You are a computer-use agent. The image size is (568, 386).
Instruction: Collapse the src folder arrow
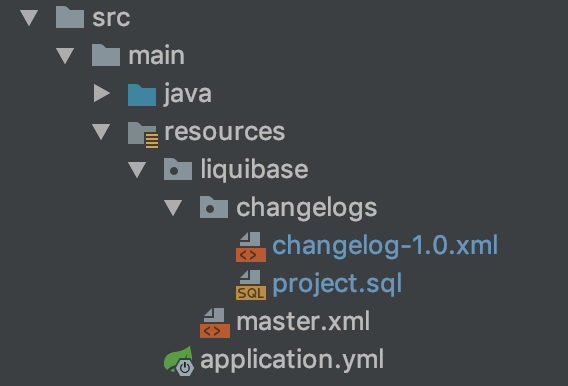(x=29, y=18)
